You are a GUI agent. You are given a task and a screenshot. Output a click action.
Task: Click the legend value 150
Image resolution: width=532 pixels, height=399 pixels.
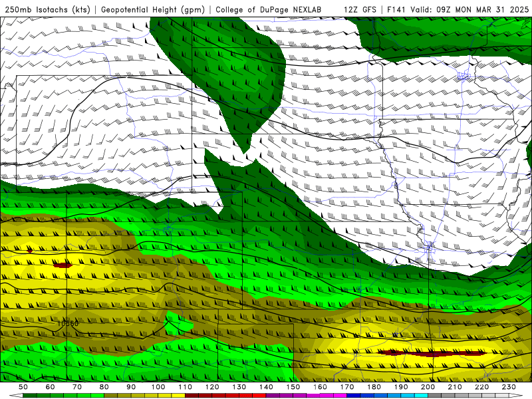point(293,387)
